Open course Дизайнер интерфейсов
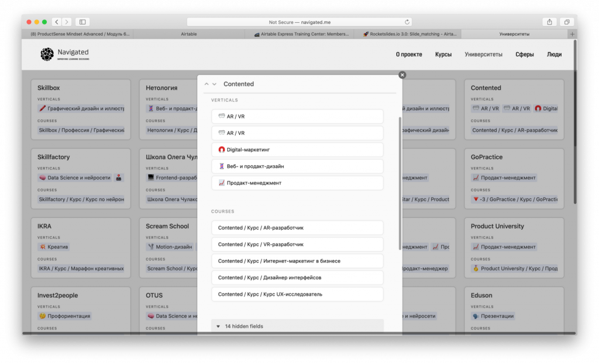 coord(297,278)
